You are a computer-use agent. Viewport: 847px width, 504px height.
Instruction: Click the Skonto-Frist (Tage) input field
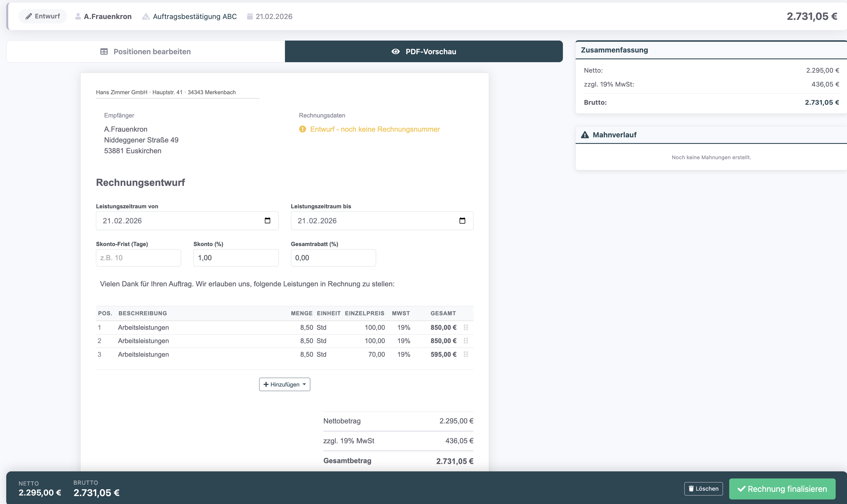[138, 258]
